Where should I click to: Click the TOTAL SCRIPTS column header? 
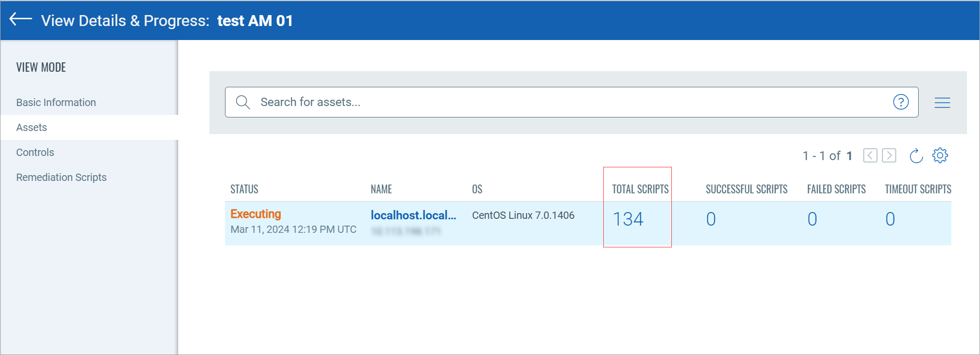(640, 189)
